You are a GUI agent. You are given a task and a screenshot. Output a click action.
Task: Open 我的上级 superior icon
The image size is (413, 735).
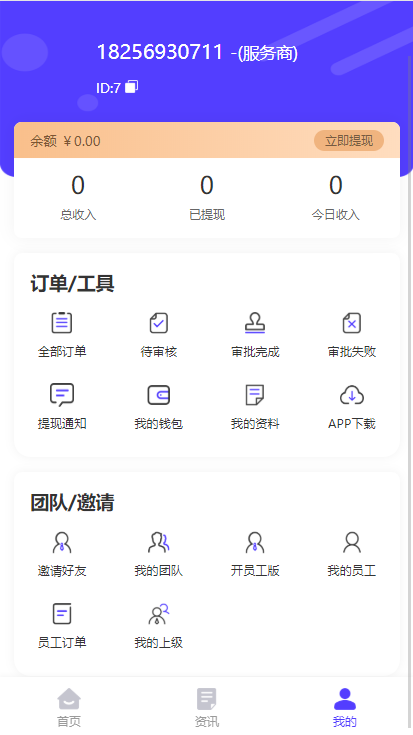tap(158, 614)
